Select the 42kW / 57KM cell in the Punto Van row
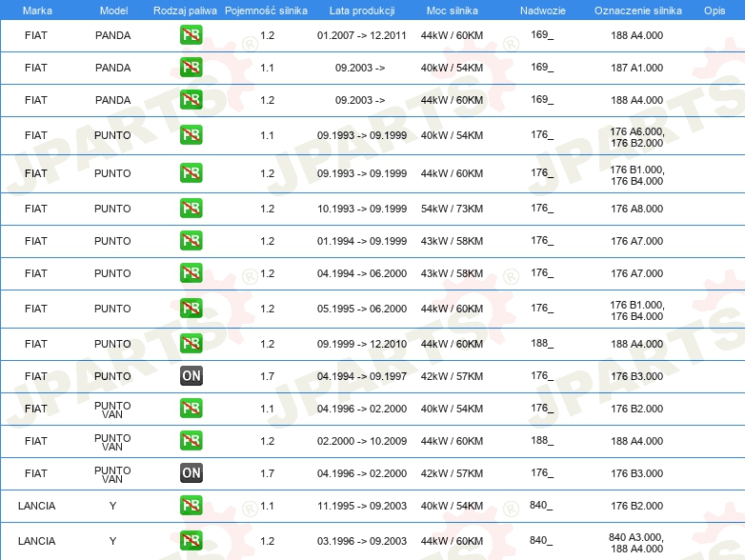The height and width of the screenshot is (560, 745). coord(452,473)
